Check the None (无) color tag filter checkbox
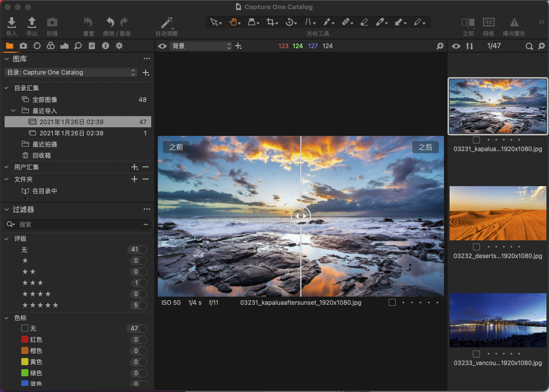Image resolution: width=549 pixels, height=392 pixels. coord(24,329)
